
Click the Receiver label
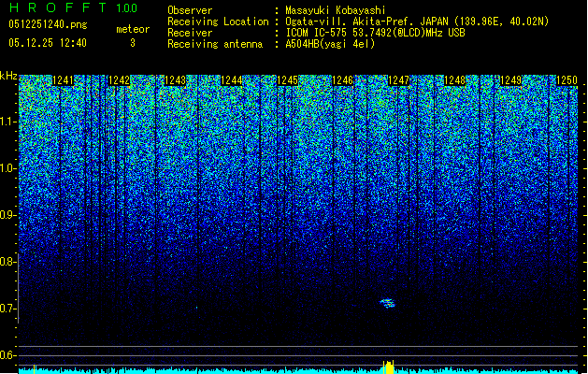click(190, 33)
